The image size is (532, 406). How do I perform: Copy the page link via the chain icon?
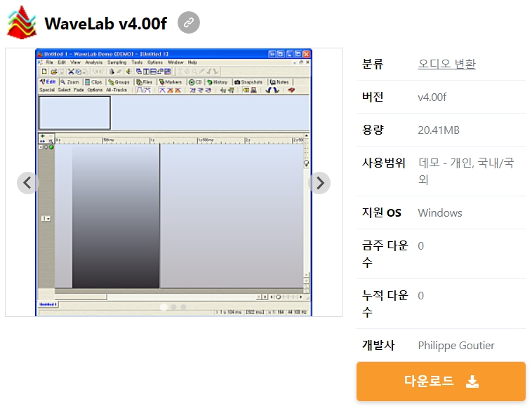[x=189, y=22]
